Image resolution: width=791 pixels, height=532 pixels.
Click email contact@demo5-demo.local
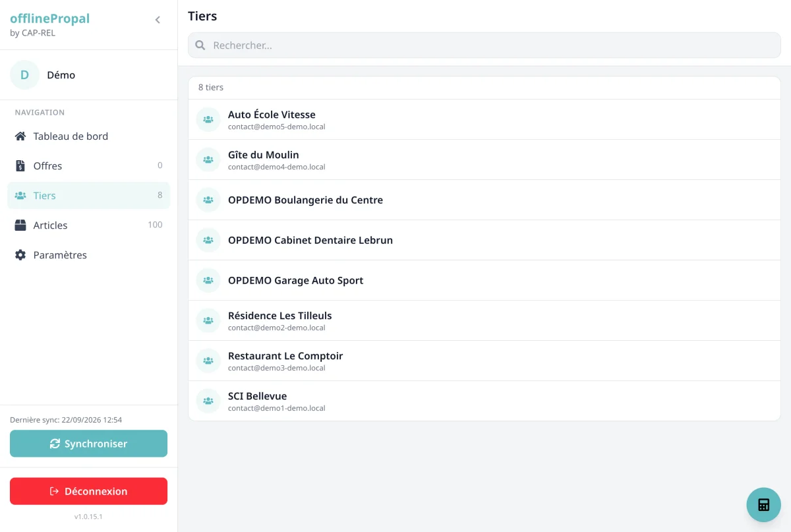tap(277, 127)
